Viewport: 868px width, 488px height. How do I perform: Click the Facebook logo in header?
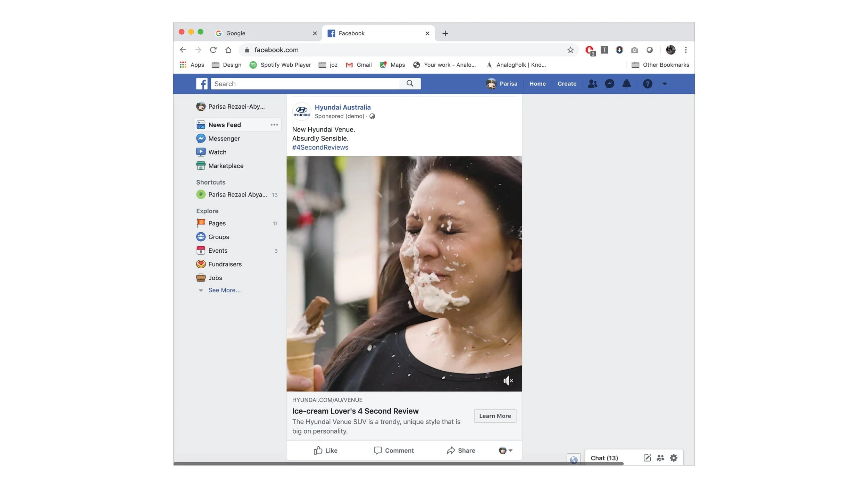[202, 84]
